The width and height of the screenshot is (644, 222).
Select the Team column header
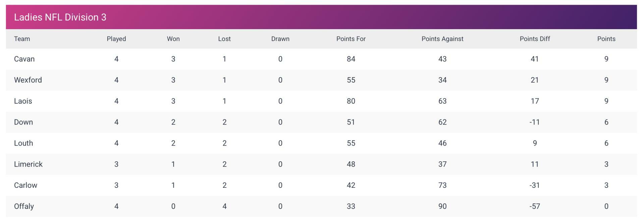point(22,39)
